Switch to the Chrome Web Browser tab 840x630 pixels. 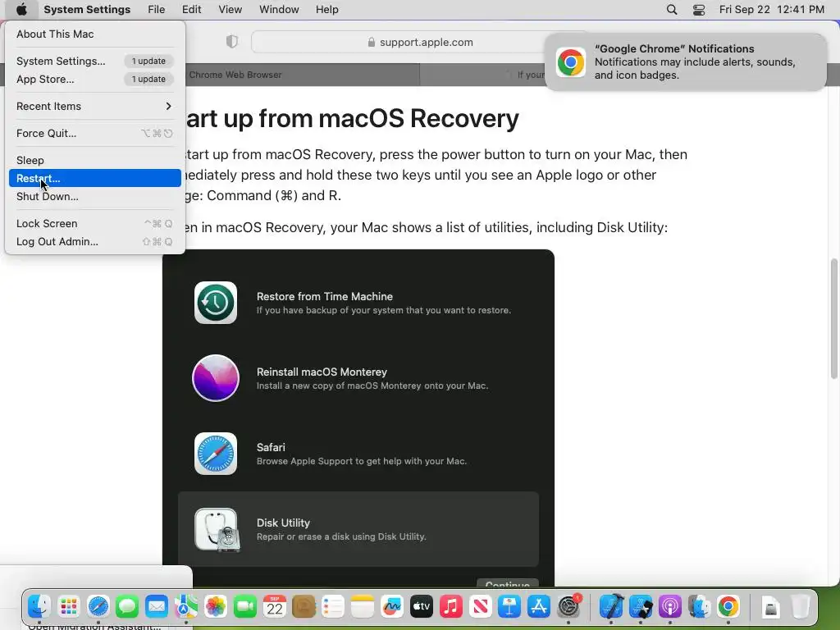[302, 75]
